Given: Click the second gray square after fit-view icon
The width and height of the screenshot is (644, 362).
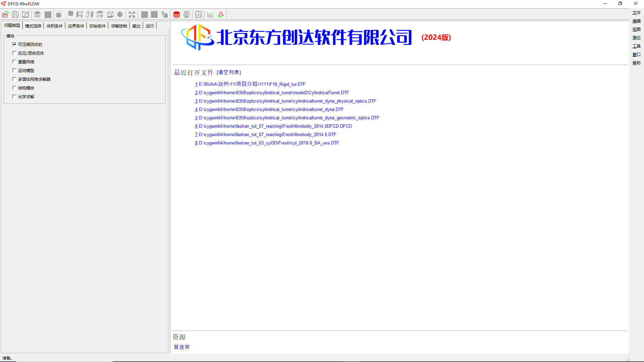Looking at the screenshot, I should point(154,14).
